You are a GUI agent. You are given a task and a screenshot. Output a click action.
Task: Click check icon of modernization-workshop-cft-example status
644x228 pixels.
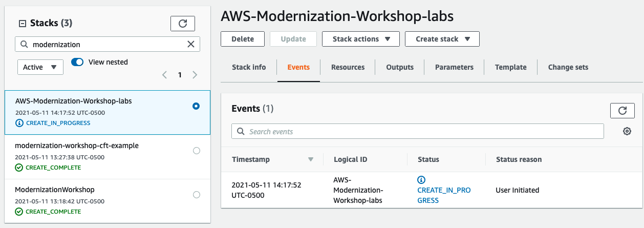tap(19, 168)
